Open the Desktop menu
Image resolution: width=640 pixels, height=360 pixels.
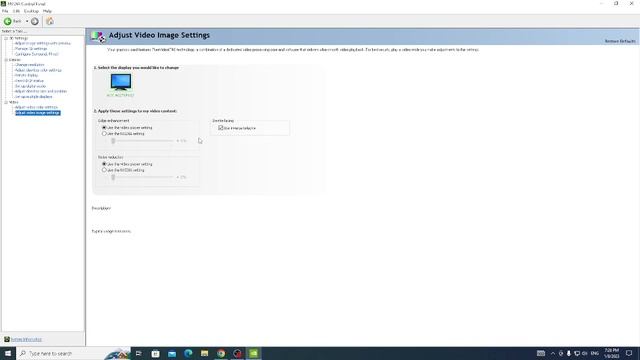pyautogui.click(x=31, y=11)
